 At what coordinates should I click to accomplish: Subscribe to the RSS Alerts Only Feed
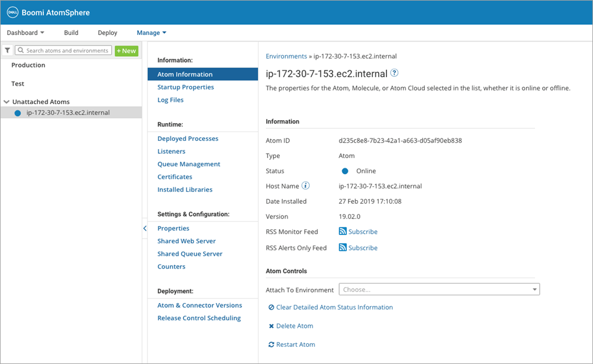tap(363, 248)
